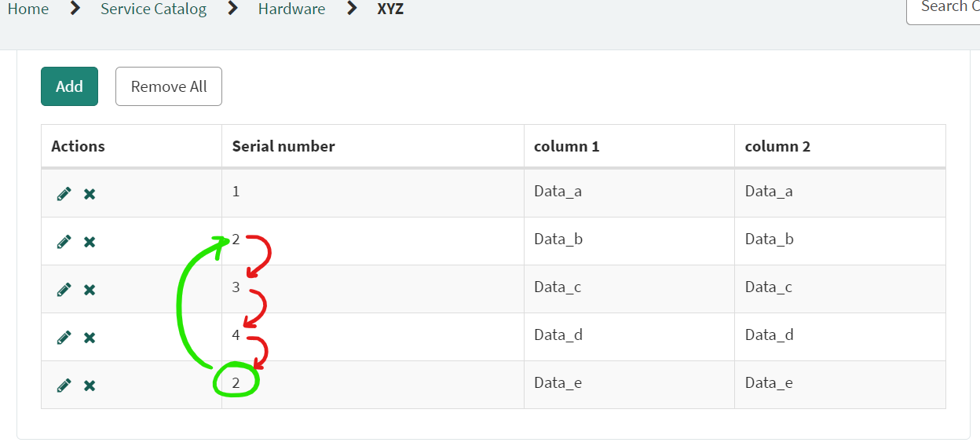Focus the Search input field

coord(943,11)
